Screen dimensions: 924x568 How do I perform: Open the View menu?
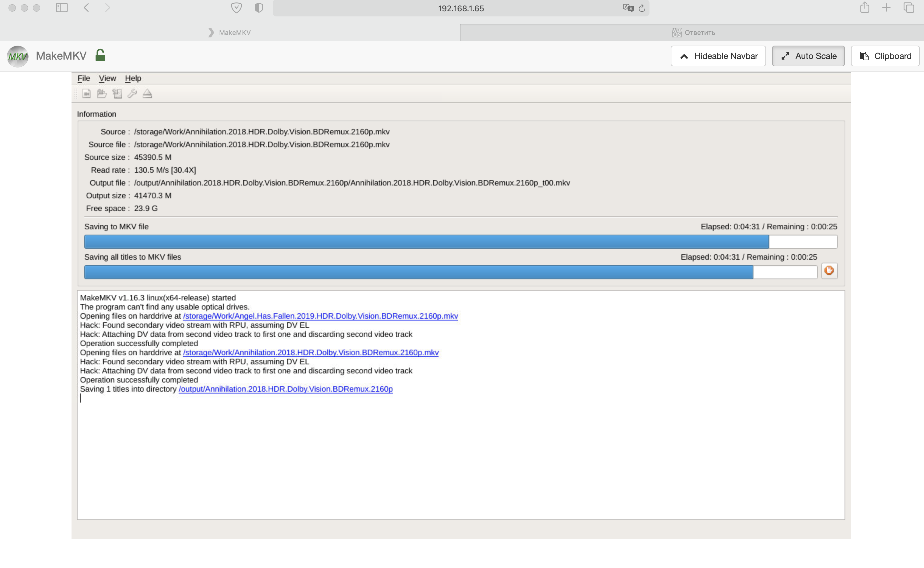pyautogui.click(x=107, y=78)
